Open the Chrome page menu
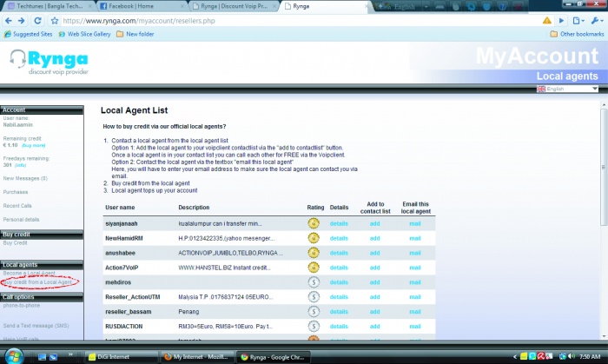Screen dimensions: 608x364 [578, 21]
